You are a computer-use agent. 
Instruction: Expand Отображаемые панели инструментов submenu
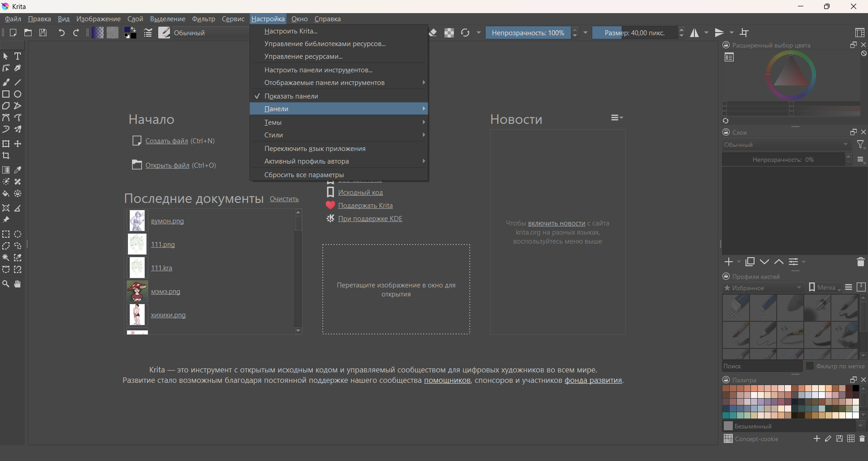coord(339,83)
